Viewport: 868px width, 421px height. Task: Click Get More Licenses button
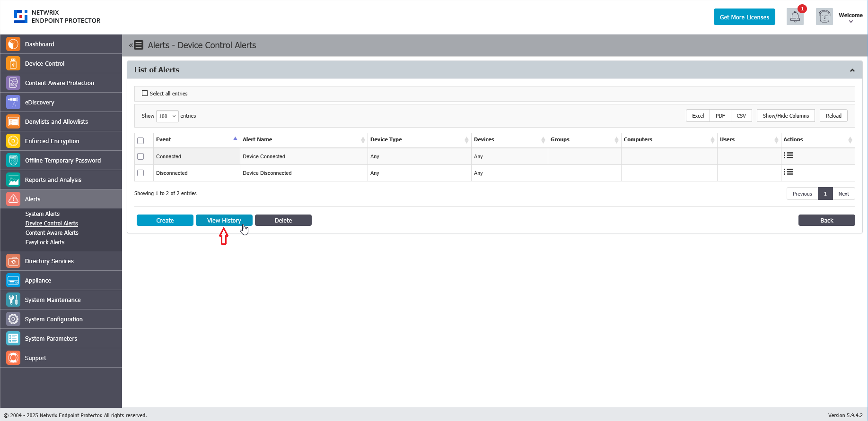coord(745,17)
